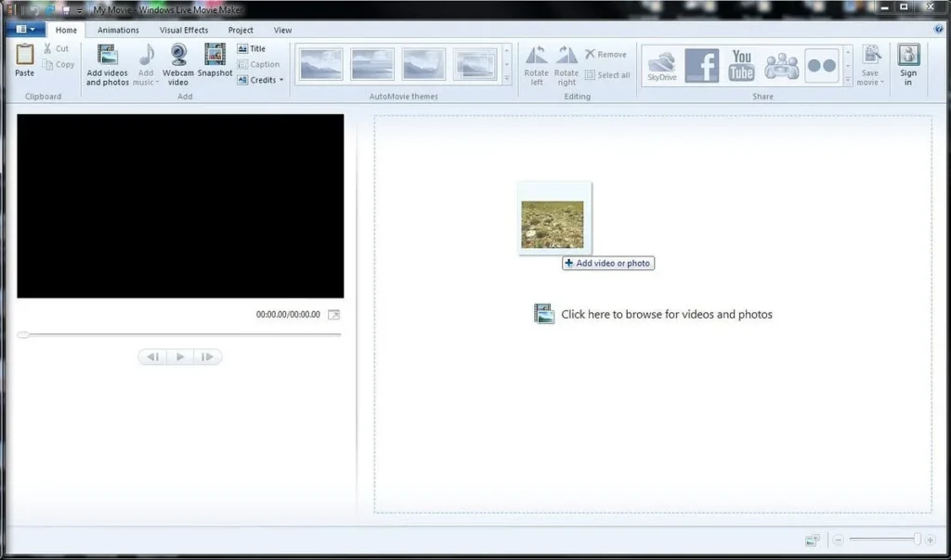Rotate the clip left
Viewport: 951px width, 560px height.
pos(536,65)
